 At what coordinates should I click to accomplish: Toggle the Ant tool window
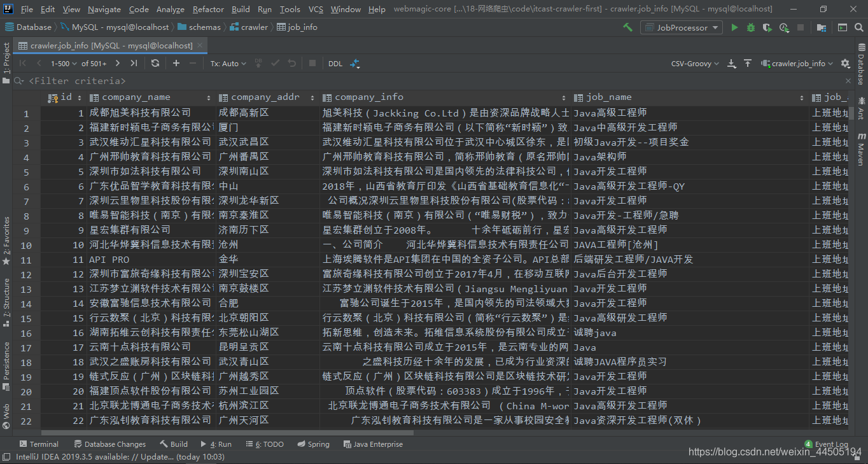[860, 108]
